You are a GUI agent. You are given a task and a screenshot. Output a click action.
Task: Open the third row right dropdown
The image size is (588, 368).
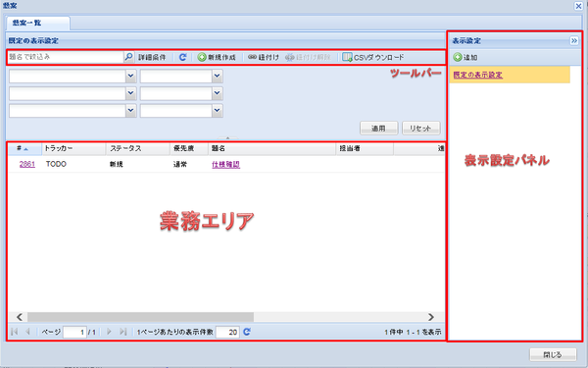tap(218, 111)
